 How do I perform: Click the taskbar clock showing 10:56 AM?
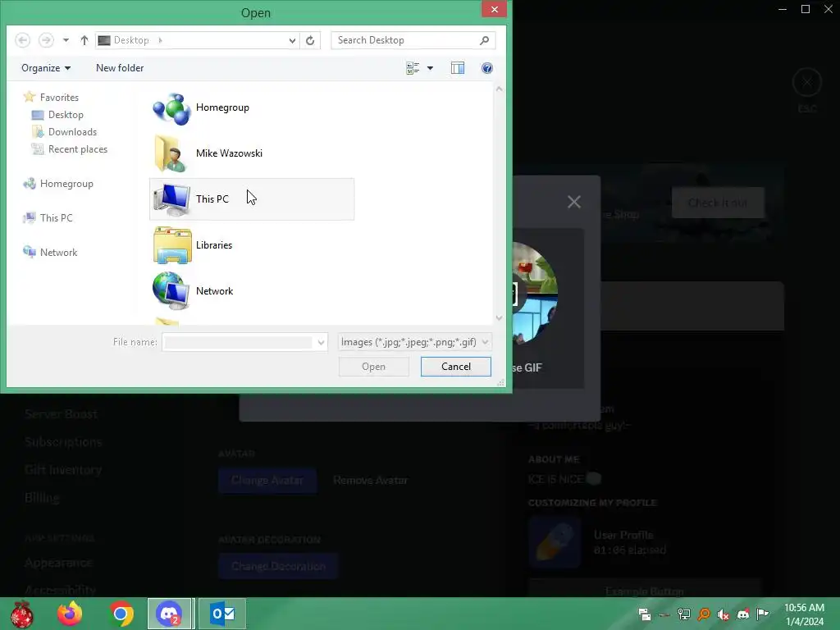(804, 614)
